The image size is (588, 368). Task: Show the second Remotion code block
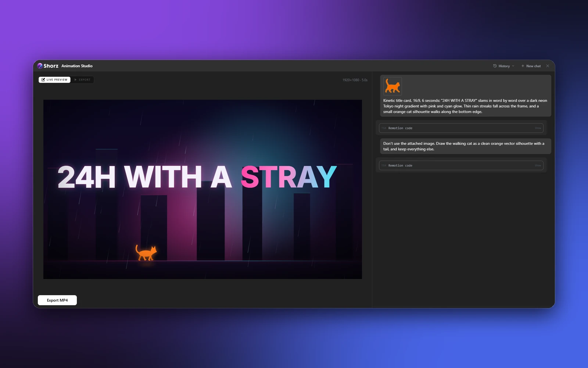tap(538, 166)
